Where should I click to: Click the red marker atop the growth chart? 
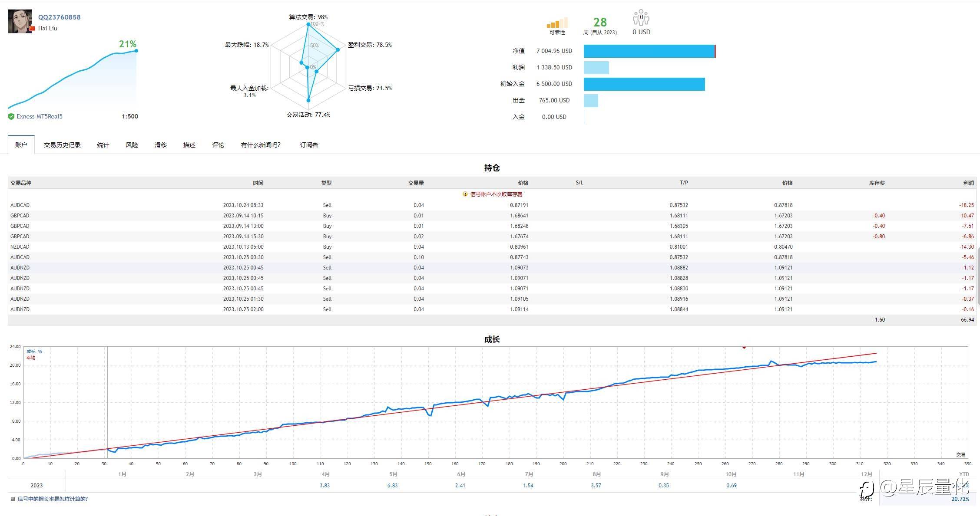point(744,348)
